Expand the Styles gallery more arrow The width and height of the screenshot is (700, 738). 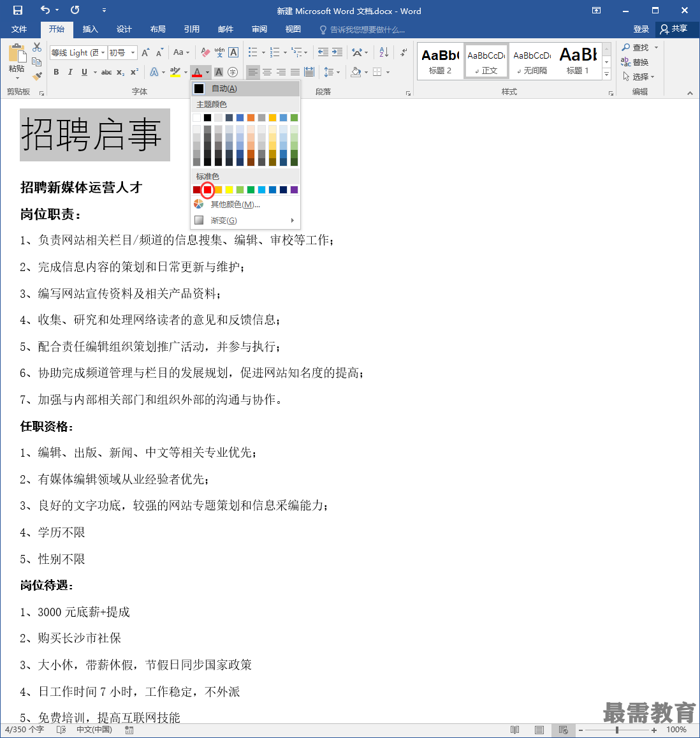pos(607,75)
